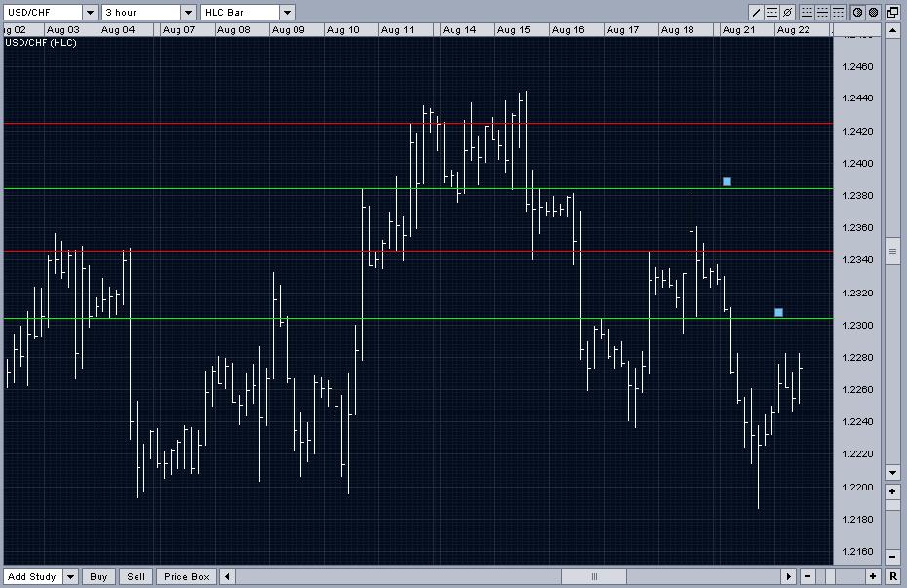Select the horizontal parallel lines tool
This screenshot has height=588, width=907.
[771, 12]
